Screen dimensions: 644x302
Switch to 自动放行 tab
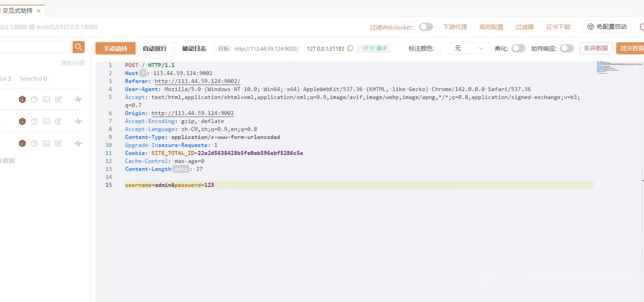click(x=154, y=49)
